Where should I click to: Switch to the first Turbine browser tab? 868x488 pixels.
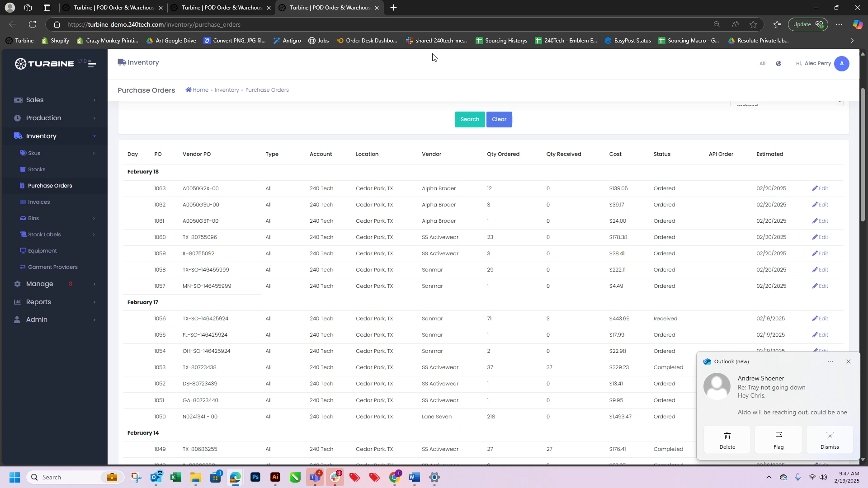[113, 8]
